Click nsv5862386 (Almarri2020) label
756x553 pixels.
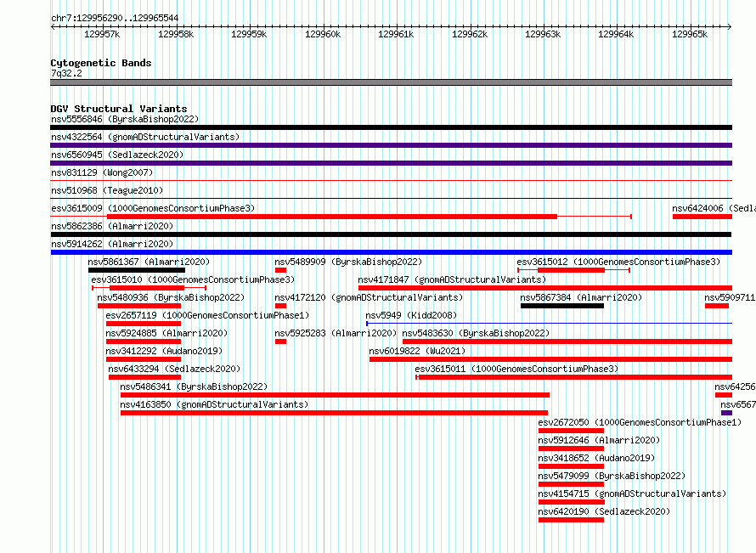point(112,226)
